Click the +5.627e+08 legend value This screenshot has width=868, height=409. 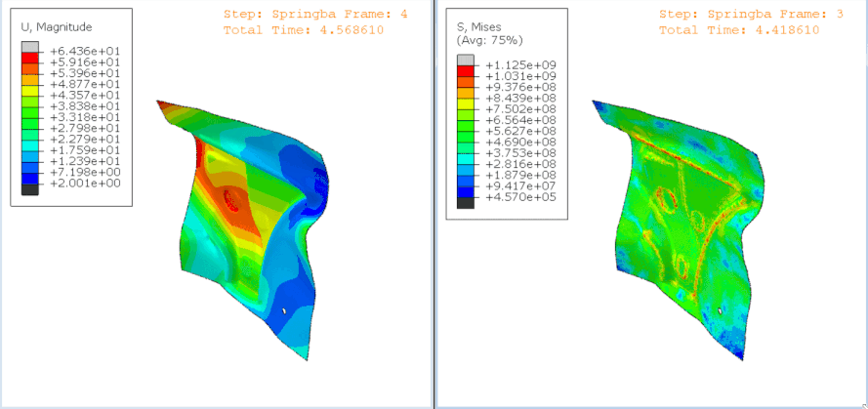(520, 131)
